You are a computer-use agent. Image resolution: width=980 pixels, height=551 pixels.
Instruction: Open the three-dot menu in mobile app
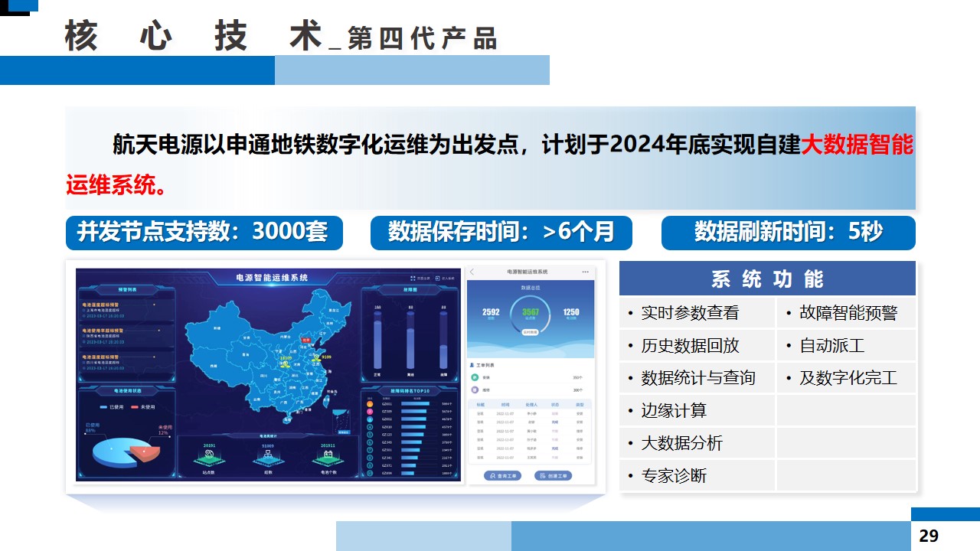coord(586,272)
